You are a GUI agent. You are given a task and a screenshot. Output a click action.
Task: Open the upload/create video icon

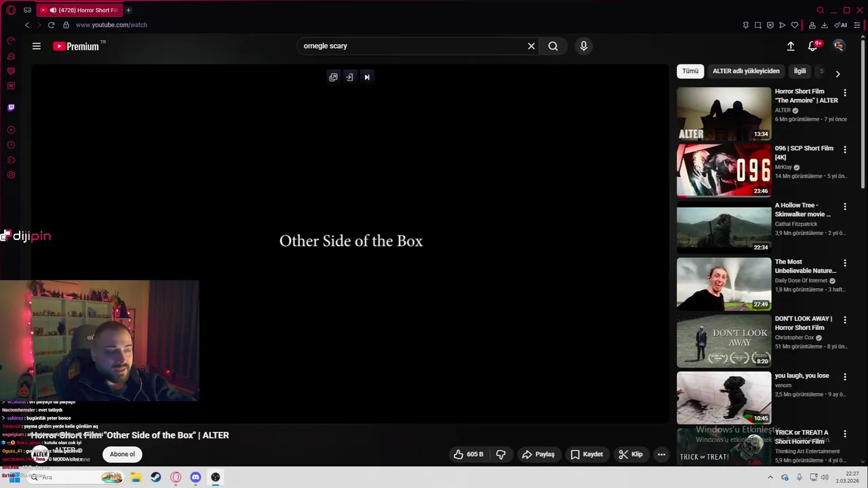pyautogui.click(x=791, y=46)
